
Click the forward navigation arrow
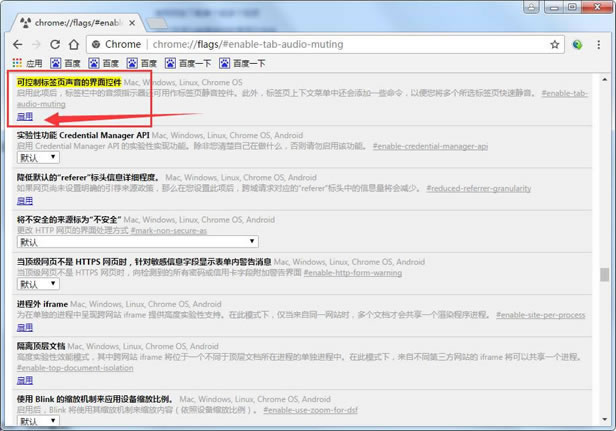(36, 44)
